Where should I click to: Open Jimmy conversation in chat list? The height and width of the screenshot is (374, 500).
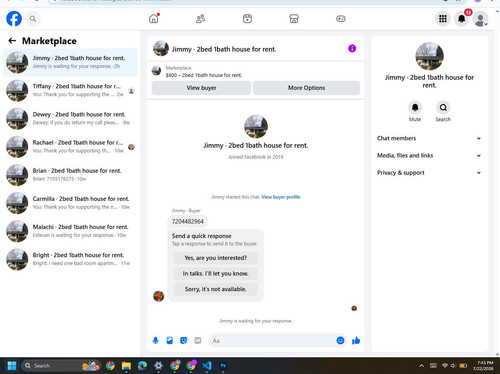tap(70, 62)
